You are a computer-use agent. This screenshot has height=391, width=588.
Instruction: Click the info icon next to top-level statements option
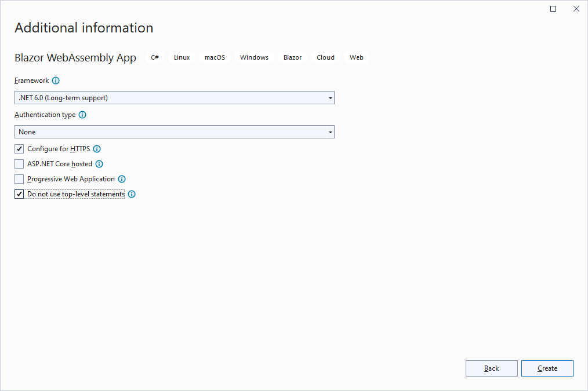[x=132, y=194]
